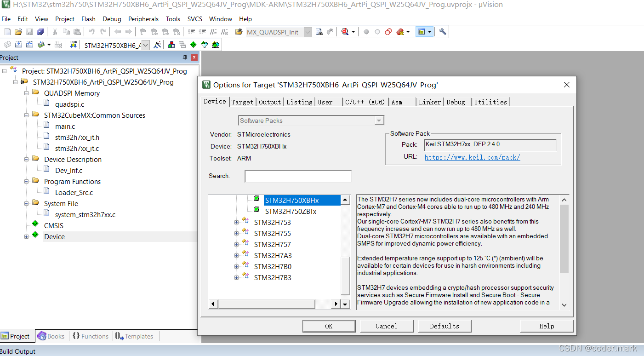Screen dimensions: 644x356
Task: Click the Enable/Disable all breakpoints icon
Action: [388, 32]
